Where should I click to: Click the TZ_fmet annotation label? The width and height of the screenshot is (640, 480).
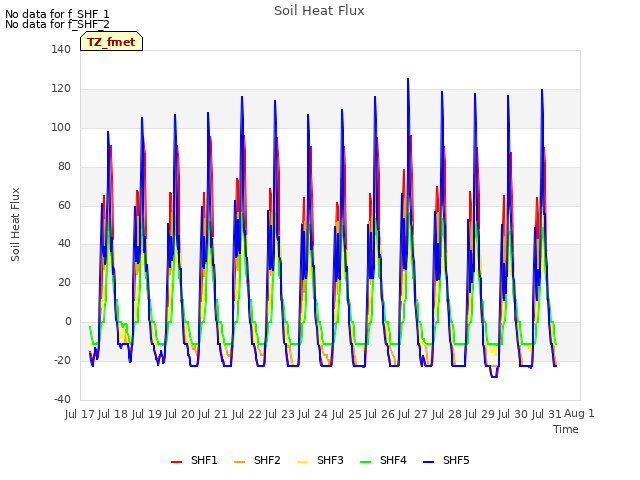click(x=111, y=42)
